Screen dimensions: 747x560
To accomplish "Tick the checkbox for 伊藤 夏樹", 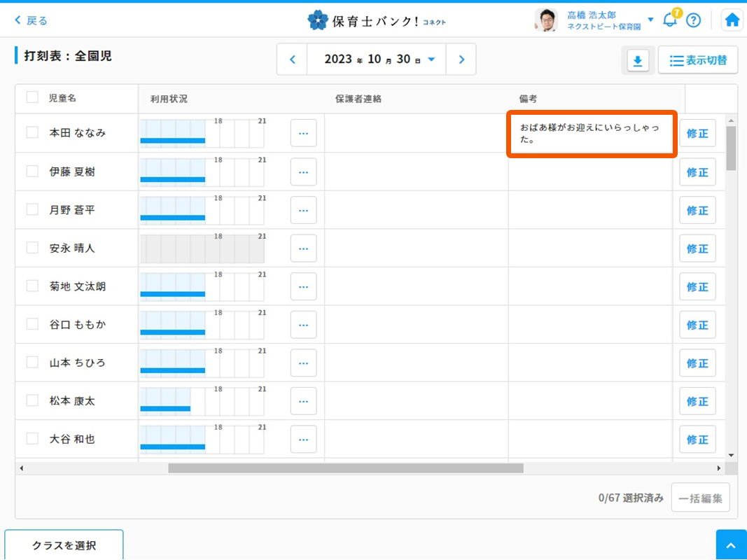I will [x=32, y=171].
